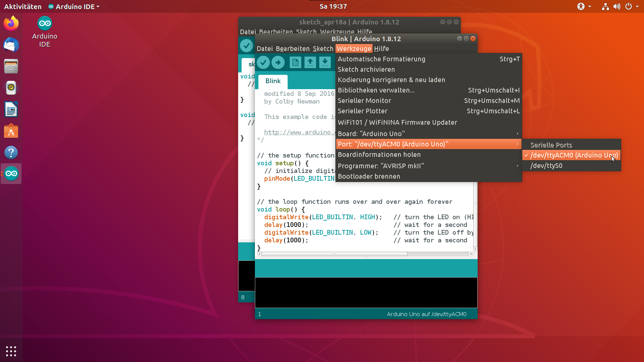Open the Files manager in dock
Viewport: 644px width, 362px height.
pyautogui.click(x=11, y=66)
